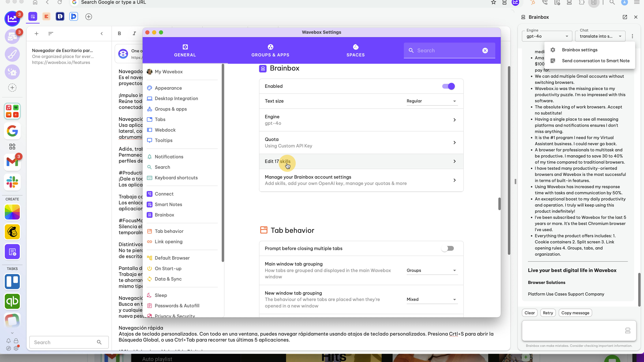
Task: Close the Brainbox side panel
Action: (x=636, y=17)
